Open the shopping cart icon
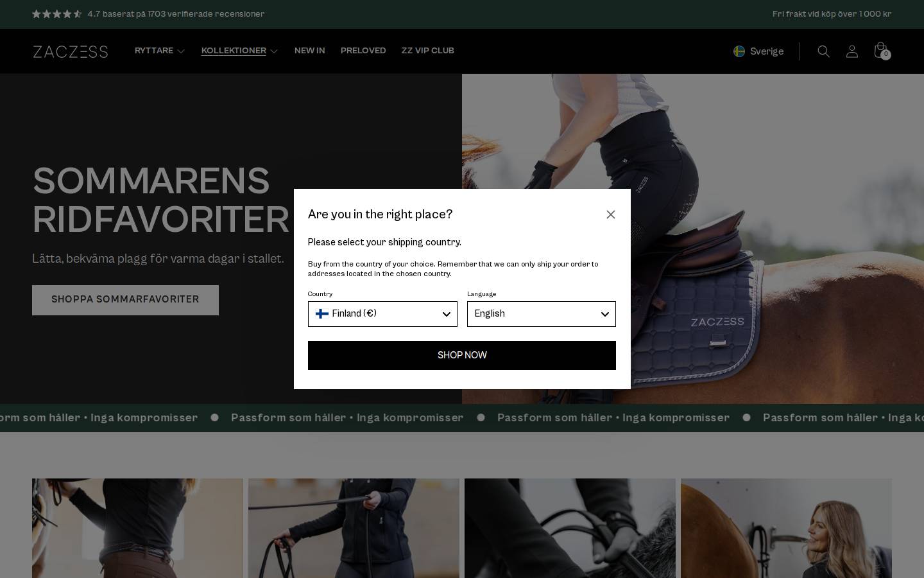924x578 pixels. pyautogui.click(x=882, y=51)
